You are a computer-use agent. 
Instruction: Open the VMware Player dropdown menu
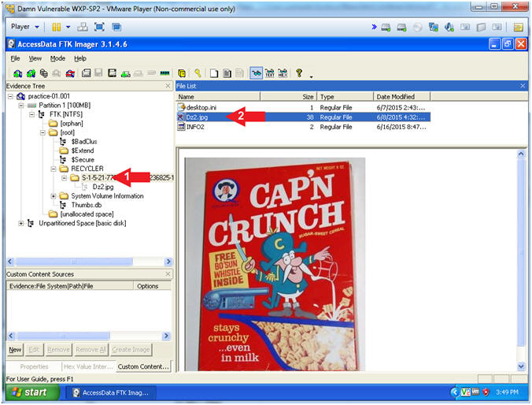click(x=25, y=27)
